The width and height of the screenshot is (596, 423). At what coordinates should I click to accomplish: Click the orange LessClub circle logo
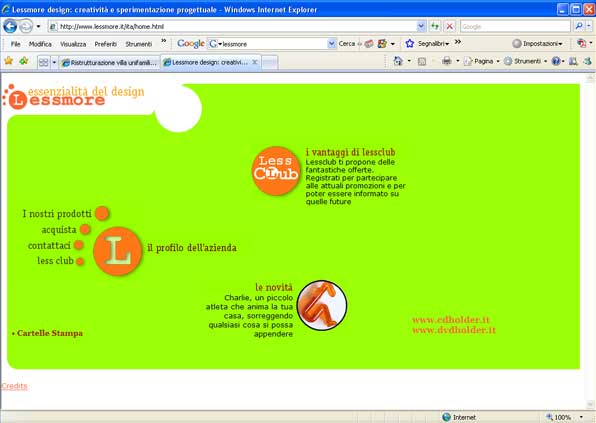pyautogui.click(x=276, y=170)
